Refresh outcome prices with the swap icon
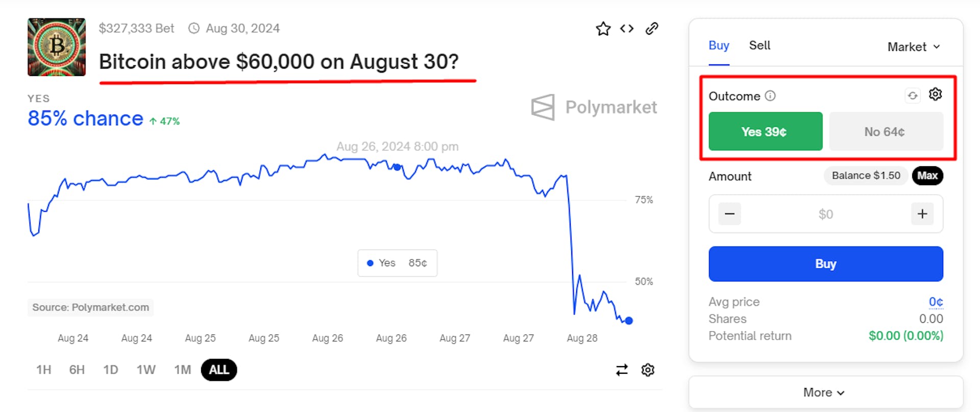Image resolution: width=980 pixels, height=412 pixels. [913, 95]
